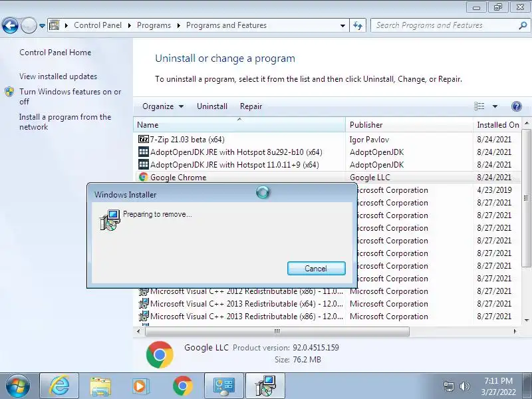Image resolution: width=532 pixels, height=399 pixels.
Task: Switch to Control Panel taskbar button
Action: tap(224, 386)
